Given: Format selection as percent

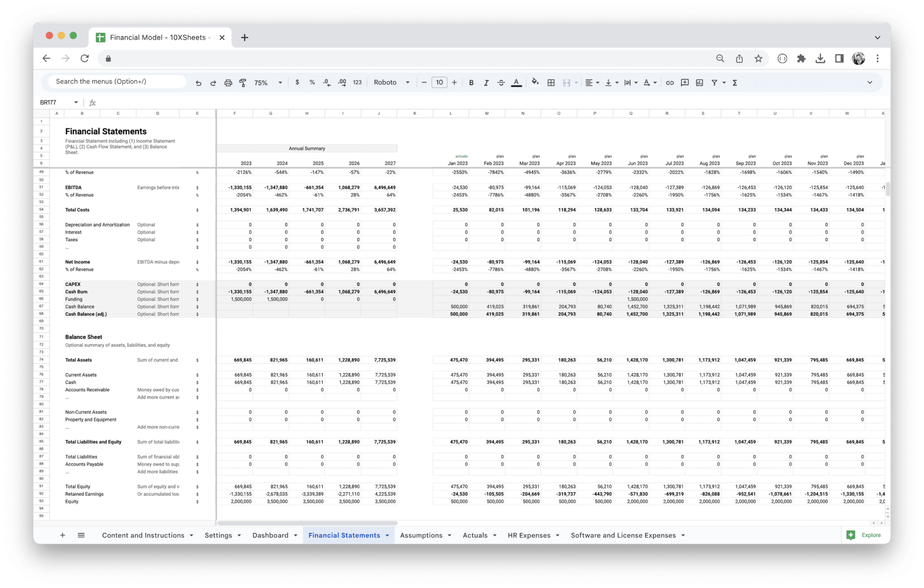Looking at the screenshot, I should (x=312, y=83).
